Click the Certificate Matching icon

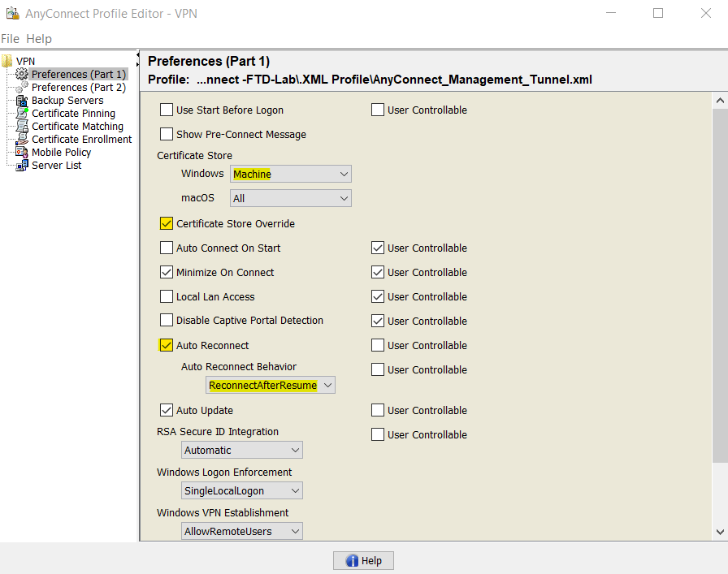click(22, 126)
